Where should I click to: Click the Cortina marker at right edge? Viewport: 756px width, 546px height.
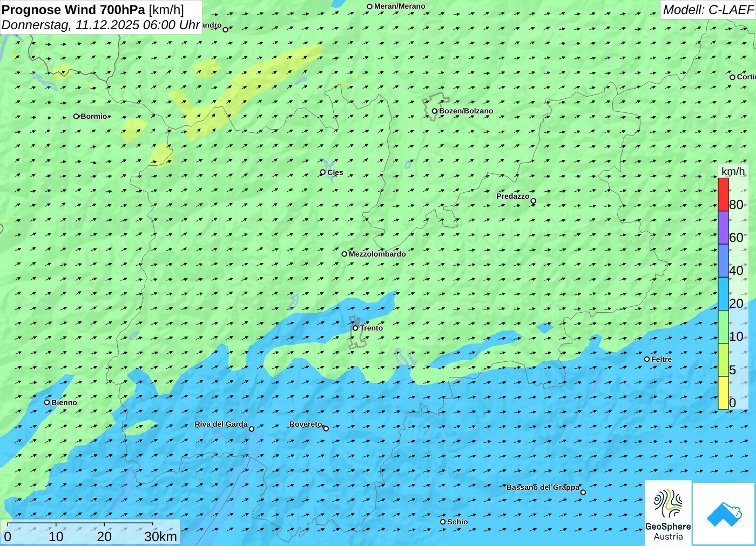(x=733, y=77)
